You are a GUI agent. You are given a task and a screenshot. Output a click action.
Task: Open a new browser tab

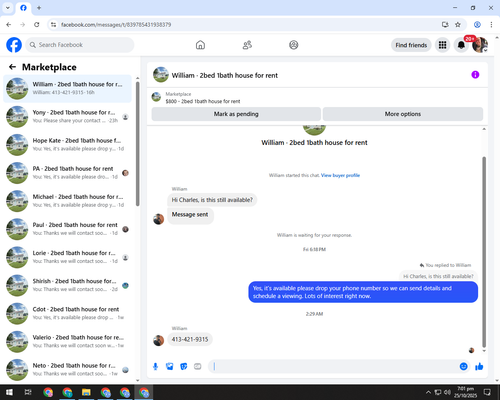click(39, 8)
